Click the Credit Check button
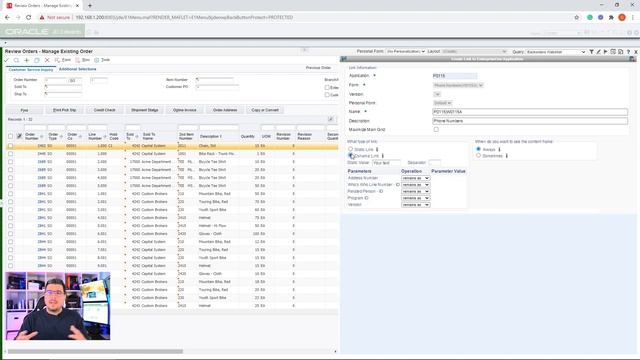640x360 pixels. pos(104,110)
